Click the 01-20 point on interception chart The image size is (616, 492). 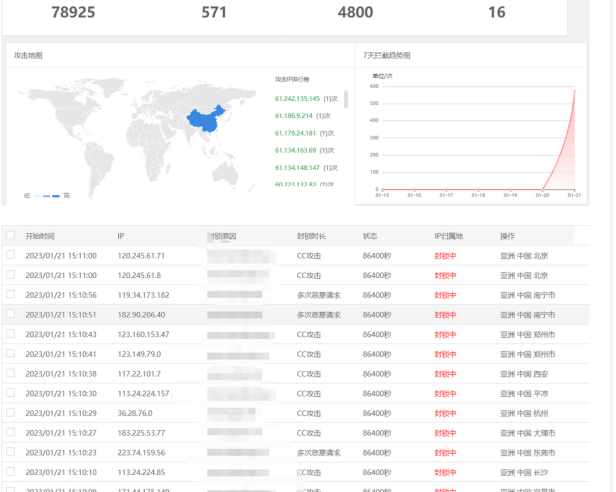542,189
